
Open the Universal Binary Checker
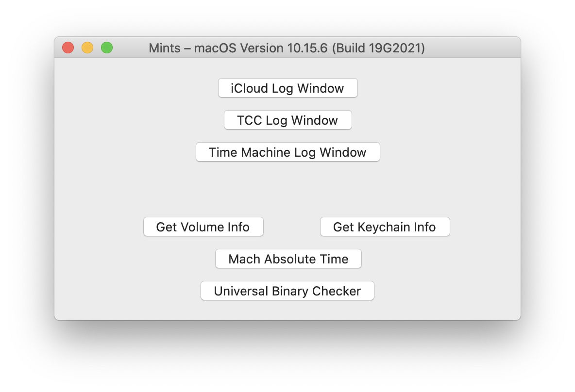coord(287,291)
